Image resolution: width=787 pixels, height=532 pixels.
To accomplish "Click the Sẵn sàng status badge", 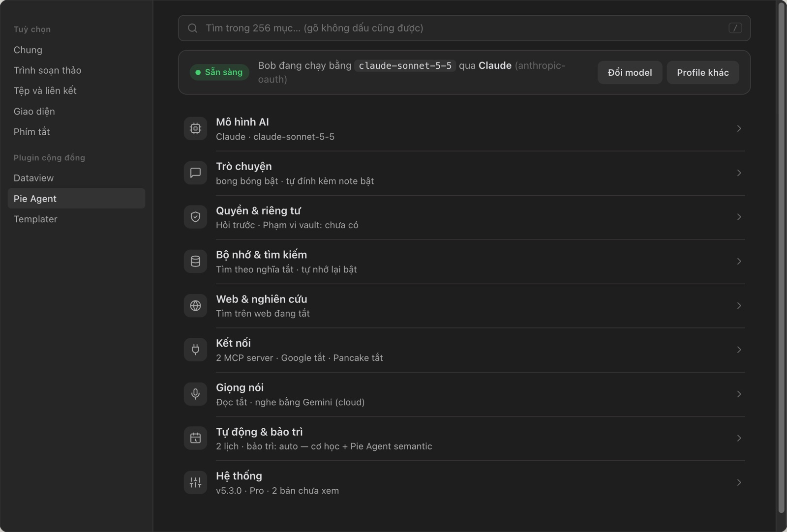I will (x=219, y=72).
